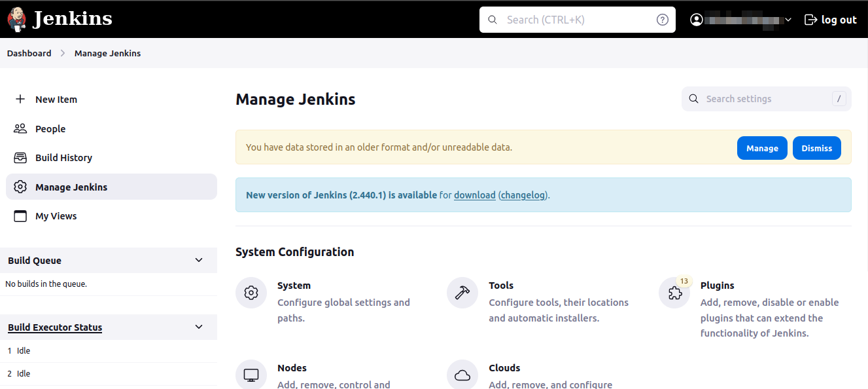This screenshot has height=389, width=868.
Task: Dismiss the old data format warning
Action: 817,148
